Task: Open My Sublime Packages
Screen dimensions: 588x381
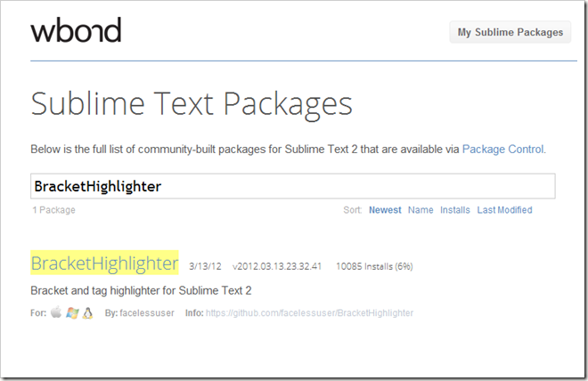Action: click(510, 32)
